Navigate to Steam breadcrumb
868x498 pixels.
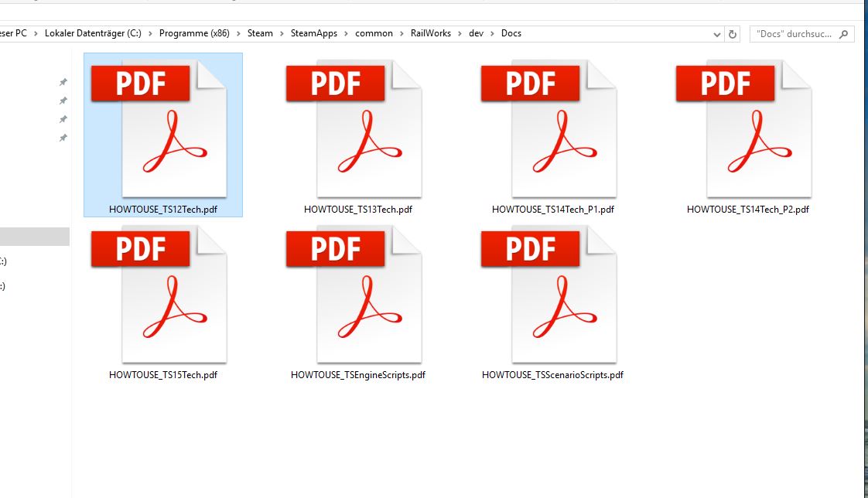[x=260, y=33]
